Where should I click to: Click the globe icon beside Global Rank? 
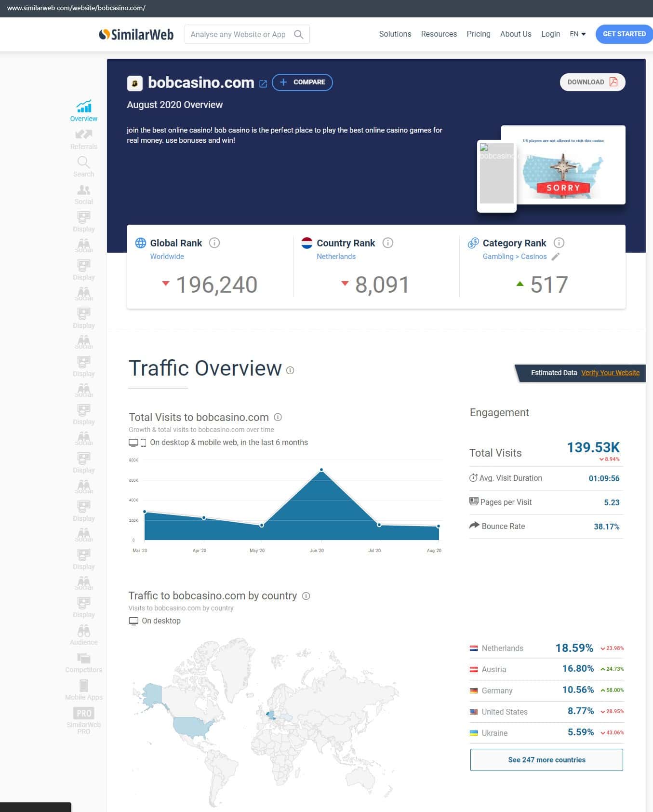pos(141,243)
